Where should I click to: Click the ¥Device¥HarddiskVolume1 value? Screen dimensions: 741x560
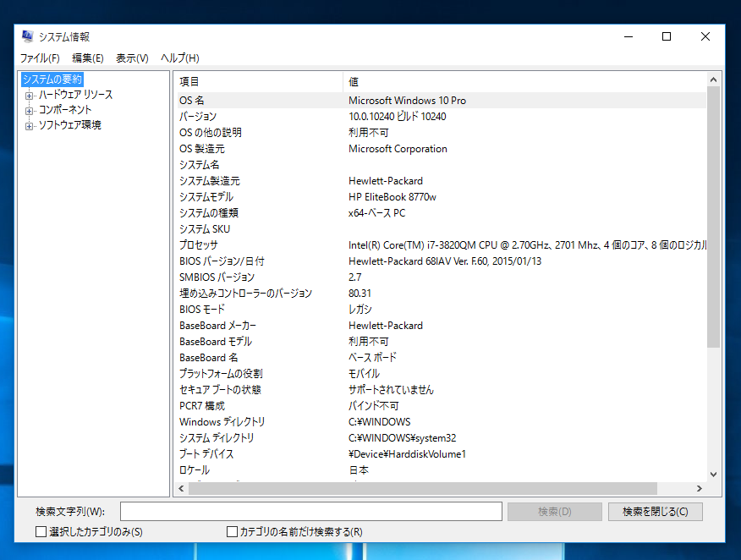pos(408,453)
